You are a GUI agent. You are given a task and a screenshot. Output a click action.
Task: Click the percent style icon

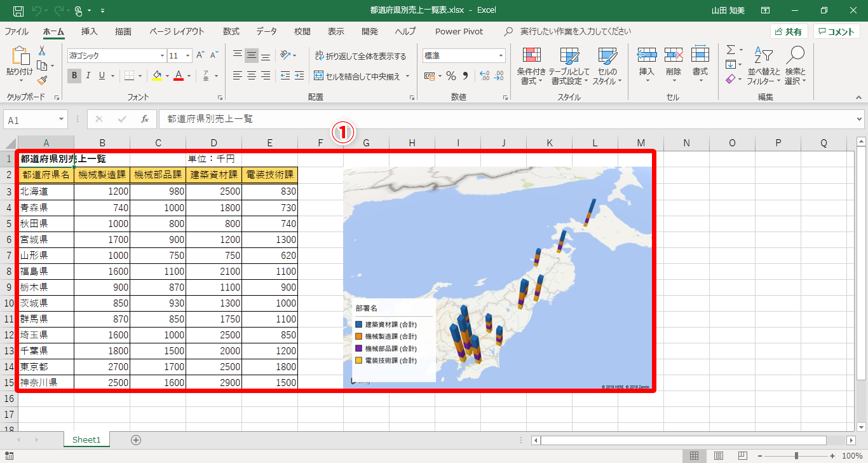(x=451, y=76)
